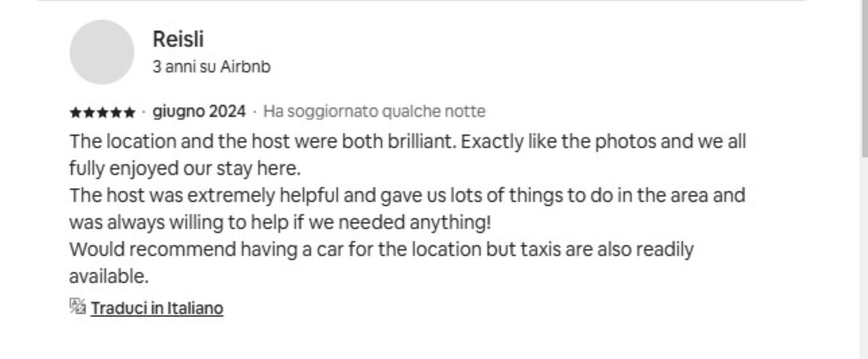
Task: Click the '3 anni su Airbnb' subtitle
Action: coord(212,67)
